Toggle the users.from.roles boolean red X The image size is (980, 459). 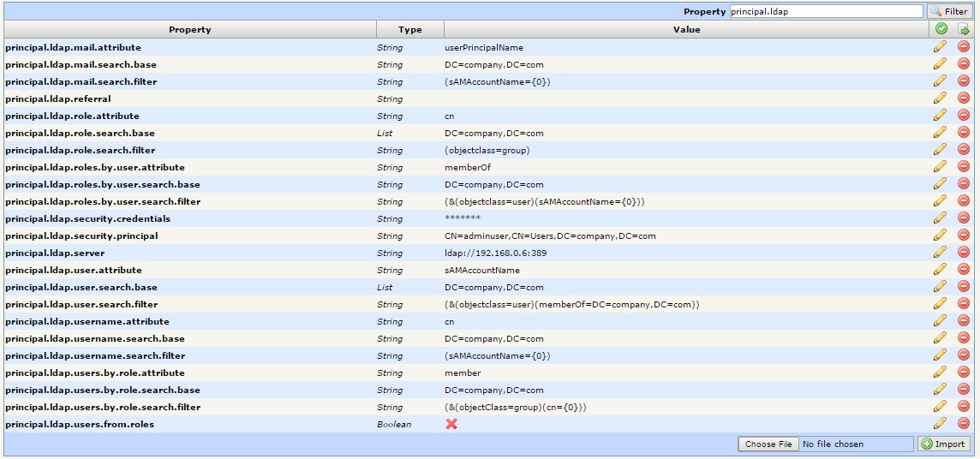pos(451,424)
